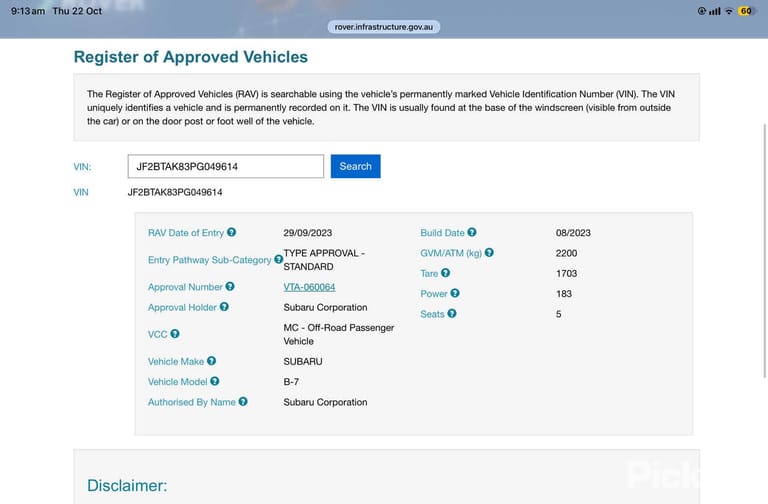Click the Register of Approved Vehicles heading

click(x=191, y=57)
